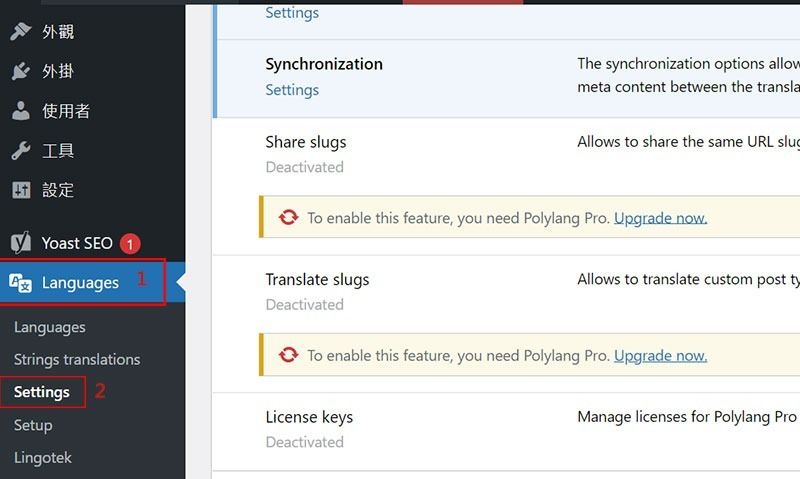Open the Setup submenu item
800x479 pixels.
[33, 425]
